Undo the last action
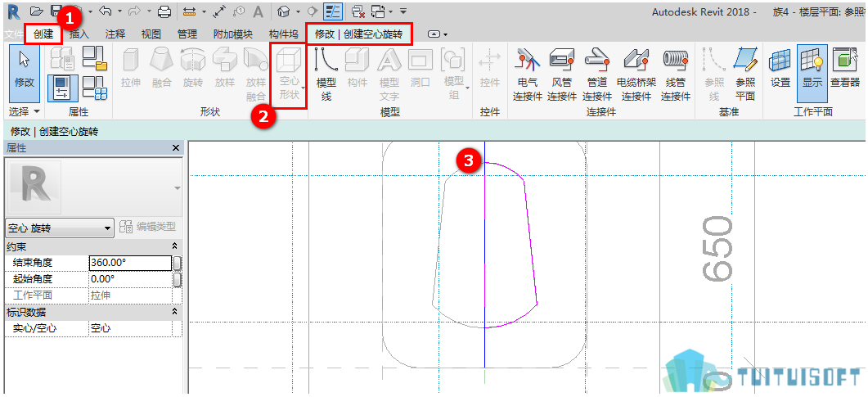 107,11
